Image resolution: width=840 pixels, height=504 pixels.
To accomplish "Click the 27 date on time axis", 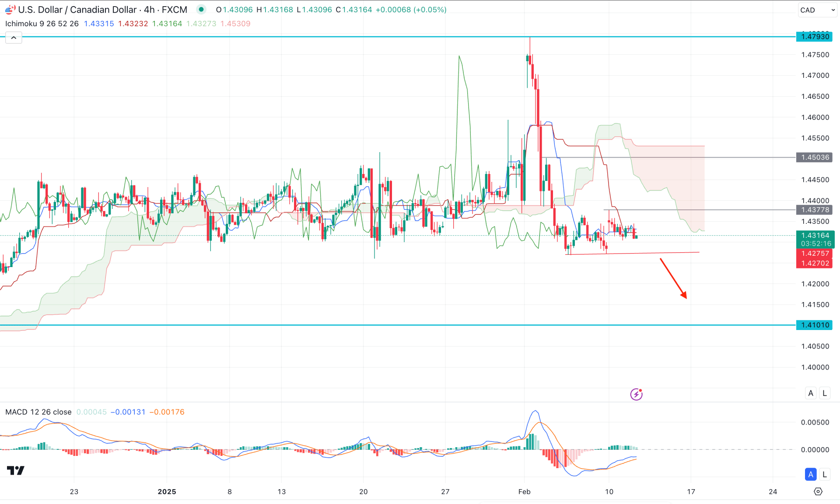I will tap(445, 491).
